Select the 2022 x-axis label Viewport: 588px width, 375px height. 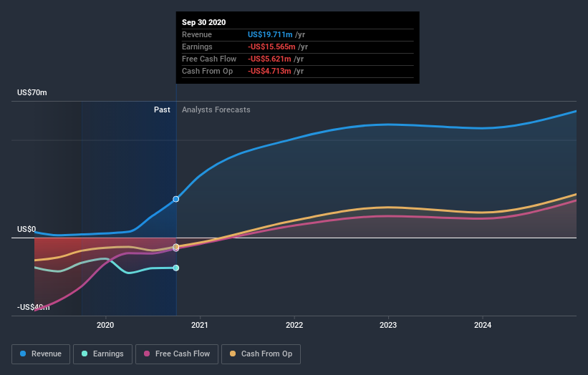(294, 325)
